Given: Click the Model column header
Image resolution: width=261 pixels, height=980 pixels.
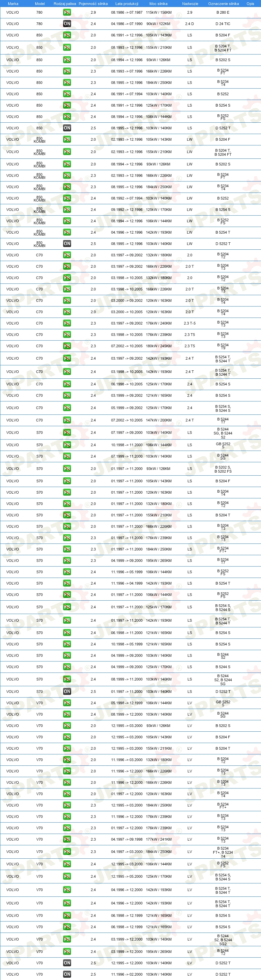Looking at the screenshot, I should coord(39,3).
